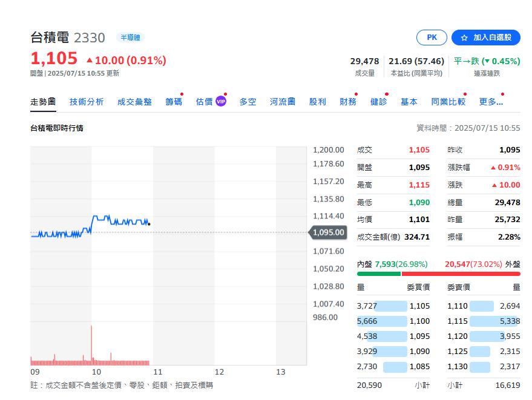Viewport: 532px width, 400px height.
Task: Click the 1,200.00 top axis label
Action: point(329,150)
